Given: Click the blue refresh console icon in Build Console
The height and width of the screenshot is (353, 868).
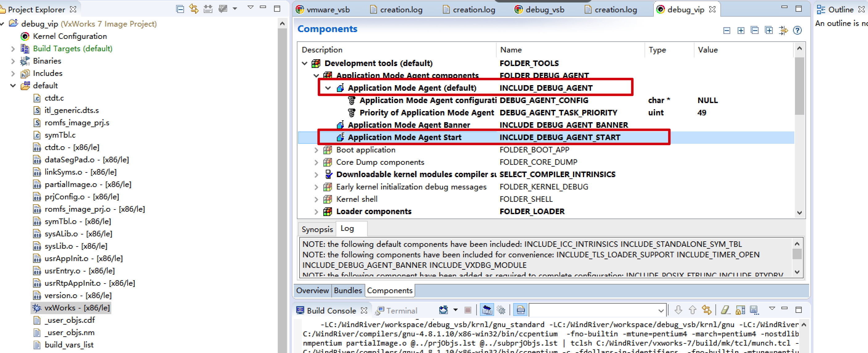Looking at the screenshot, I should tap(444, 310).
